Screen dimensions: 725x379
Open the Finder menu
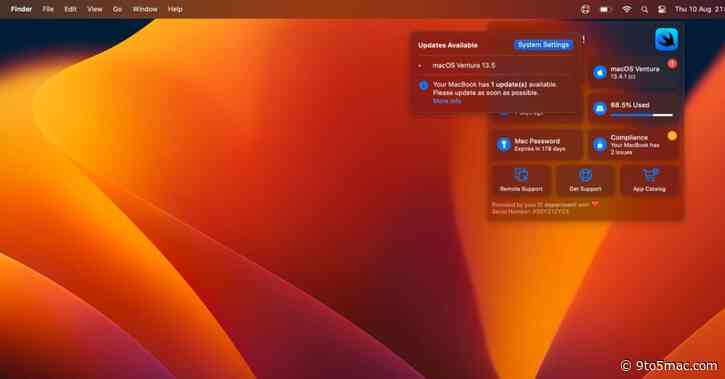tap(21, 9)
